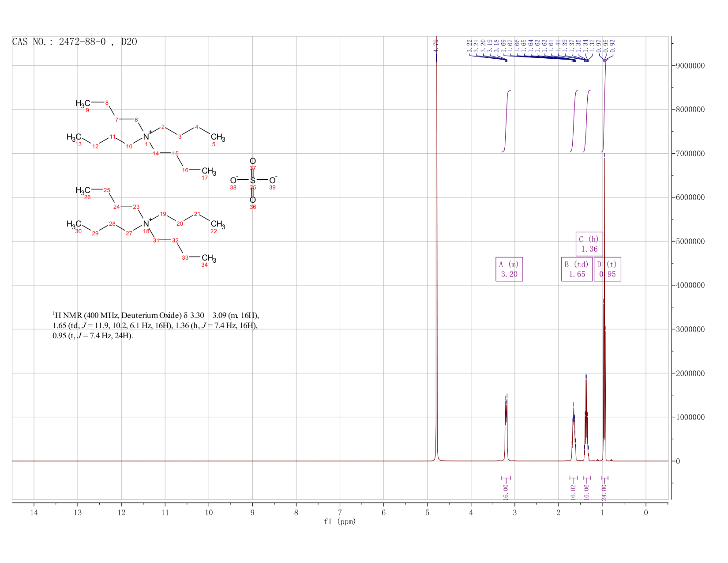Click the oxygen atom labeled 37
This screenshot has width=728, height=563.
253,161
